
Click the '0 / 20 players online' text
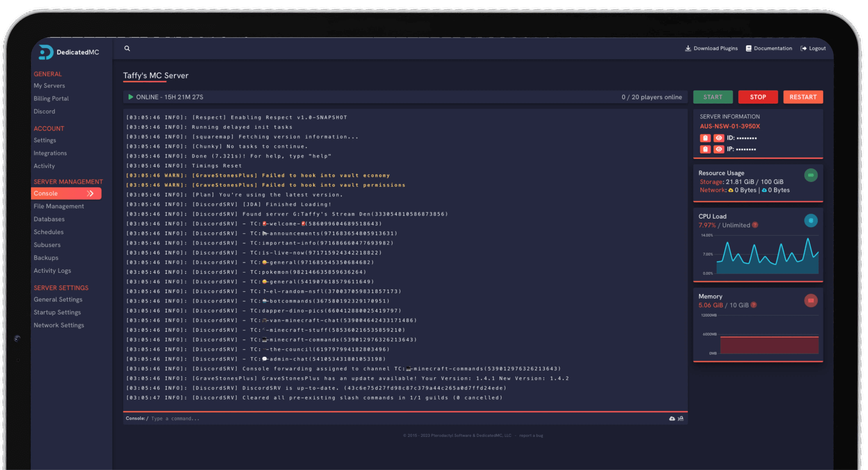point(652,97)
